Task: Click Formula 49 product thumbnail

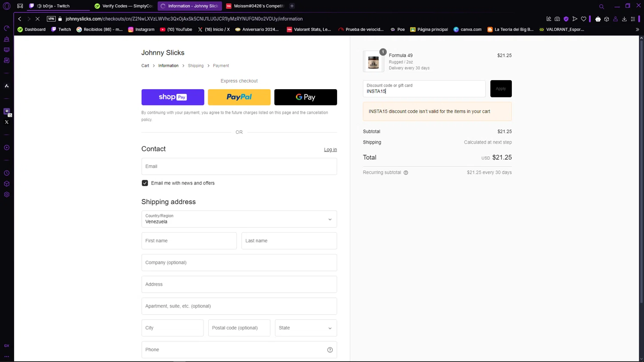Action: point(374,62)
